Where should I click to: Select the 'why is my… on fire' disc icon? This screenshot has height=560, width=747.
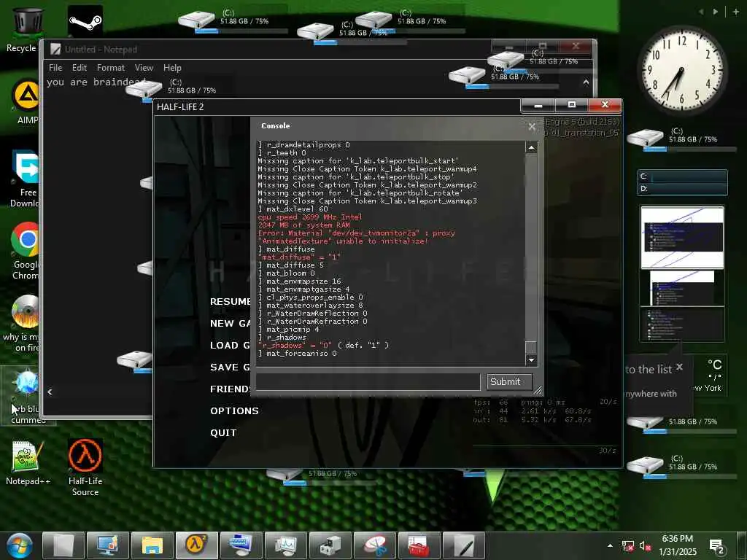[23, 323]
